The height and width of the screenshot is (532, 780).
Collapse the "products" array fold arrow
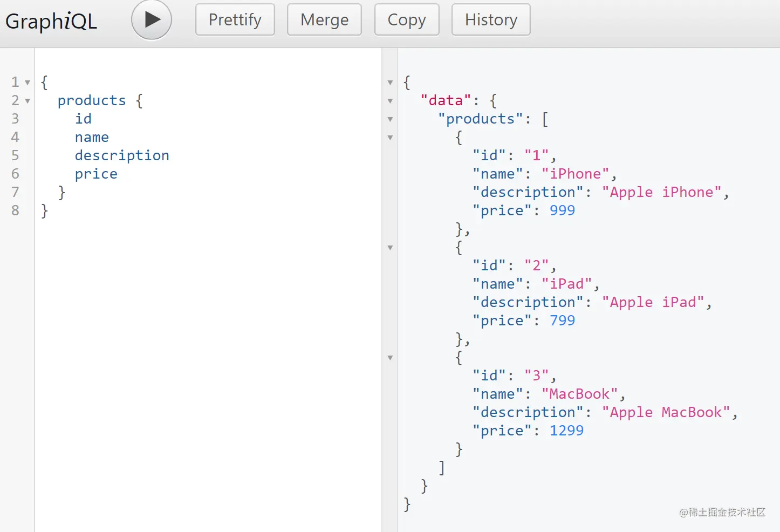[390, 119]
